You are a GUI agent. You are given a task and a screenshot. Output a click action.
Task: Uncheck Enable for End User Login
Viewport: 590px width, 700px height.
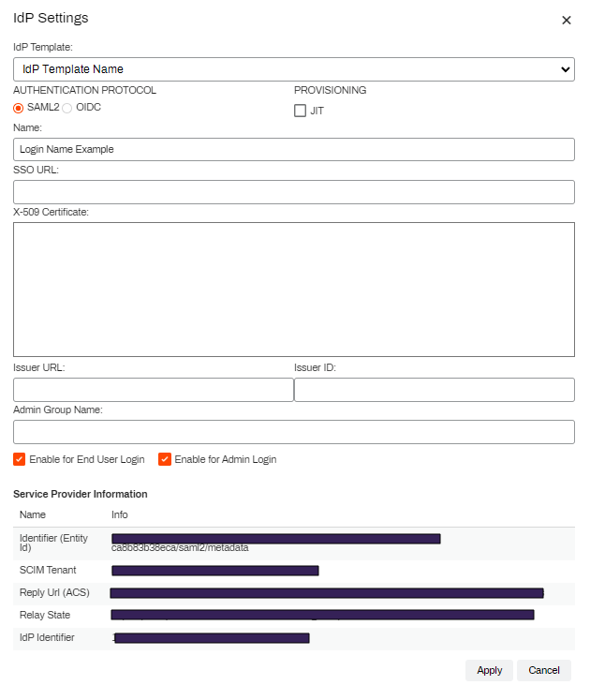(x=19, y=459)
